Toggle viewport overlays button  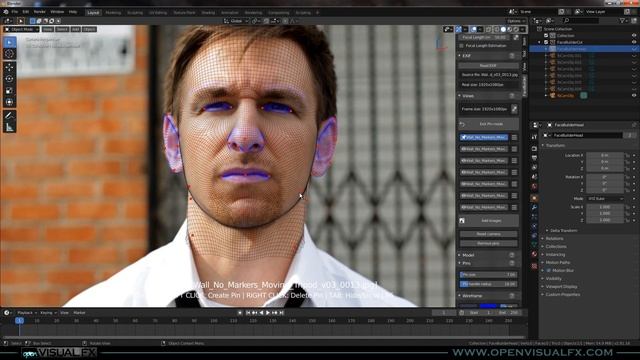point(473,29)
